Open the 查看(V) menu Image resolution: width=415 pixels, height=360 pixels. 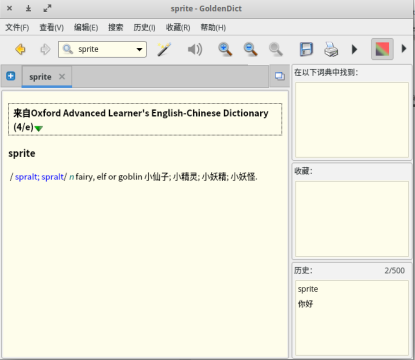pyautogui.click(x=52, y=27)
